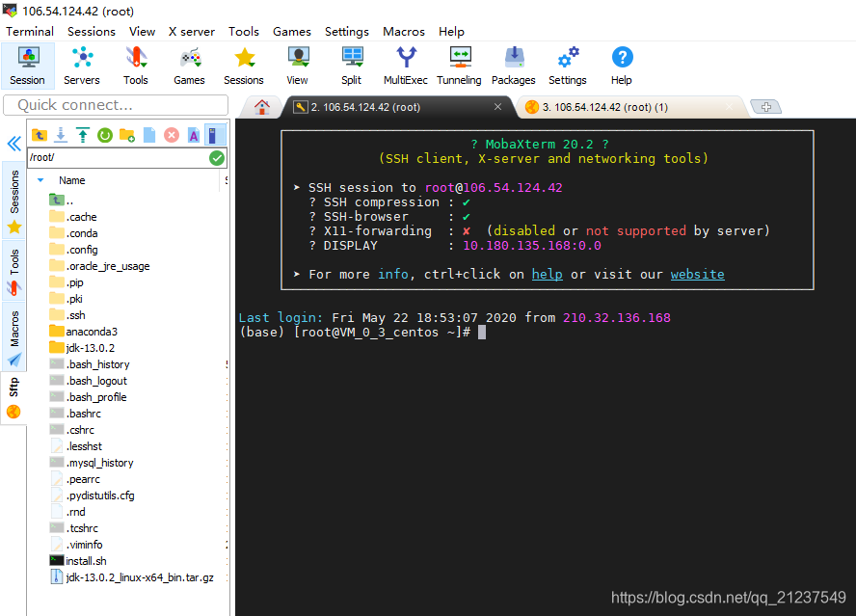Switch to tab 3. 106.54.124.42 (root) (1)
856x616 pixels.
(x=604, y=107)
